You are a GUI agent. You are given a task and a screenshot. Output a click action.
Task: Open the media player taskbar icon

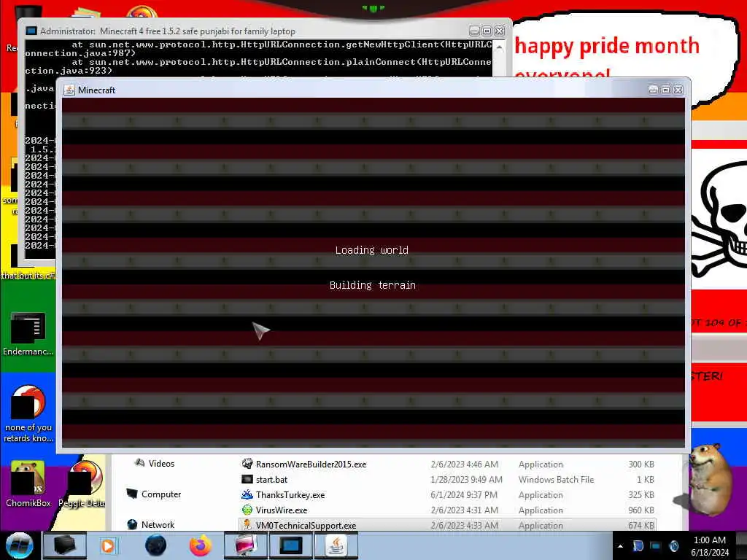pyautogui.click(x=108, y=545)
